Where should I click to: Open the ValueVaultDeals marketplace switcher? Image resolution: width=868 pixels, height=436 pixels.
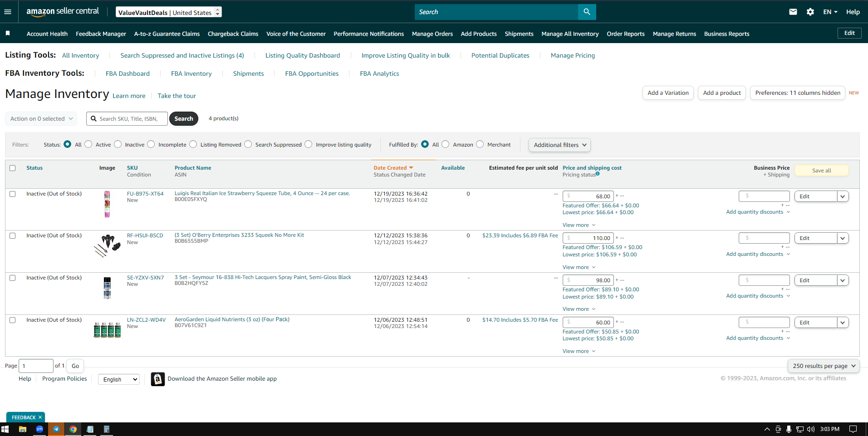169,12
